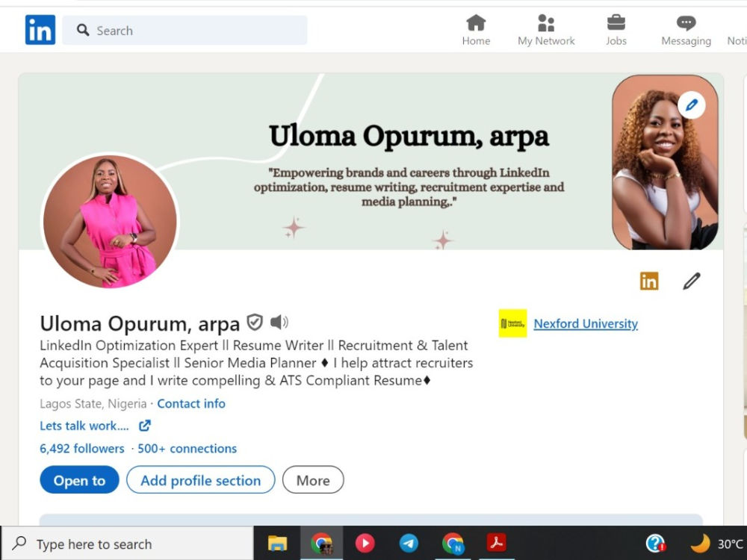View 500+ connections
Image resolution: width=747 pixels, height=560 pixels.
pos(187,449)
